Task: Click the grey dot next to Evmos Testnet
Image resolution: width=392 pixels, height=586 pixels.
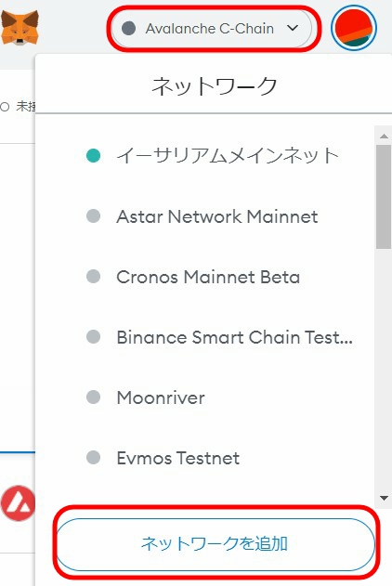Action: 93,457
